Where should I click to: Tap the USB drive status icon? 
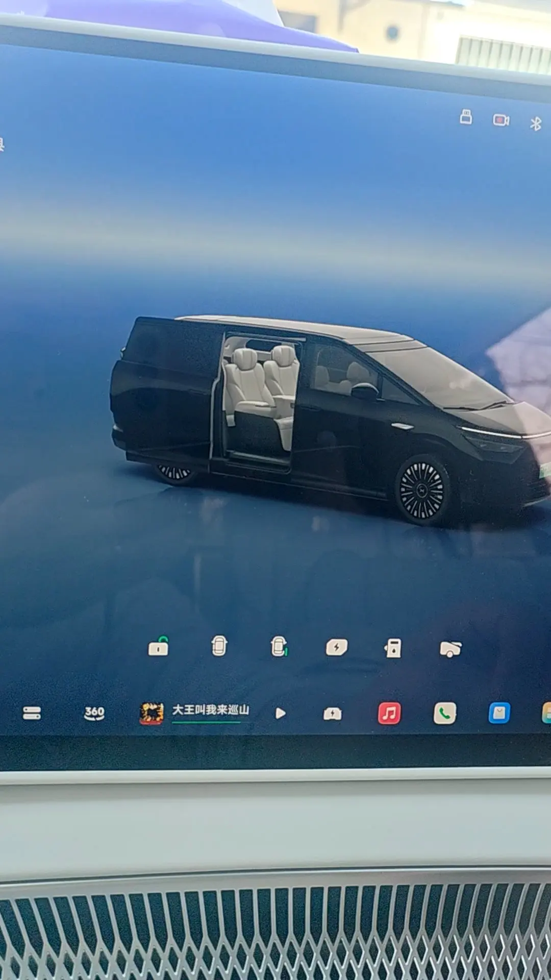click(466, 117)
